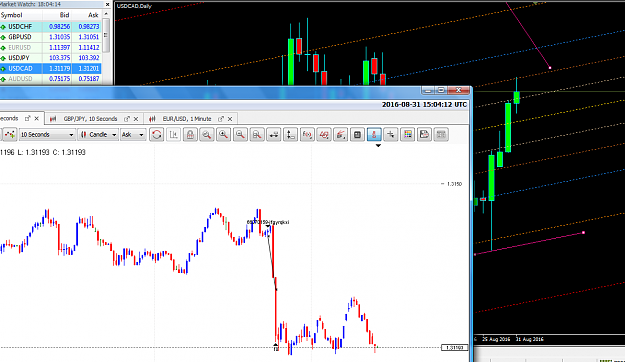625x362 pixels.
Task: Open the Ask price side dropdown
Action: [133, 135]
